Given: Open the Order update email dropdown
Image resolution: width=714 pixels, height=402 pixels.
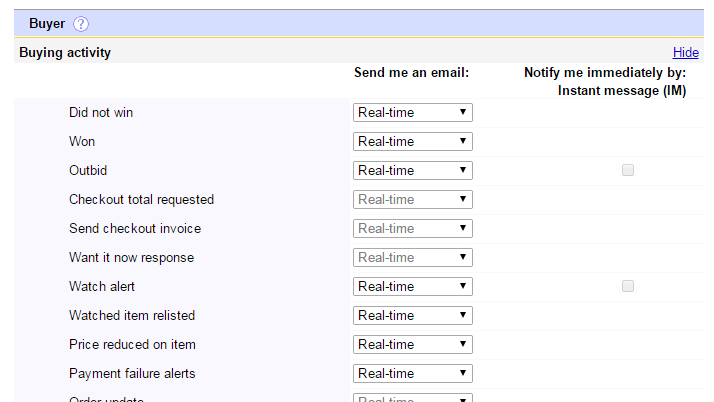Looking at the screenshot, I should [413, 398].
